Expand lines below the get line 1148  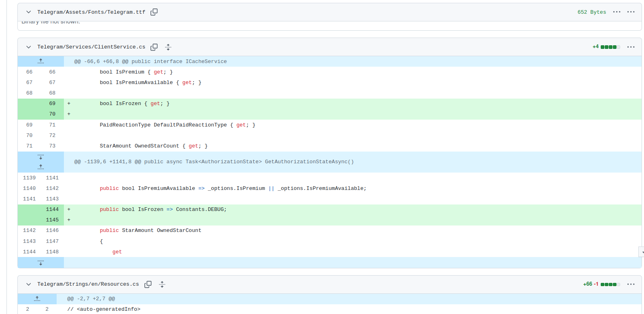click(x=41, y=263)
